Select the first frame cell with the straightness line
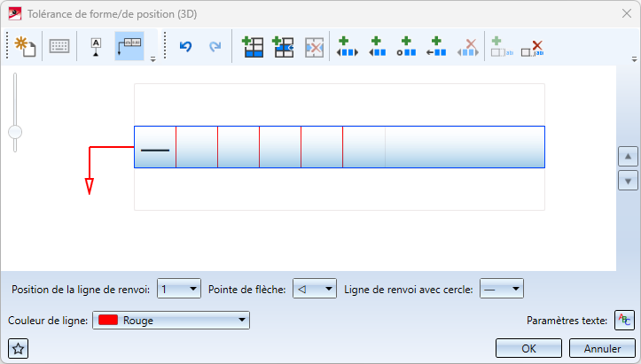 tap(155, 147)
